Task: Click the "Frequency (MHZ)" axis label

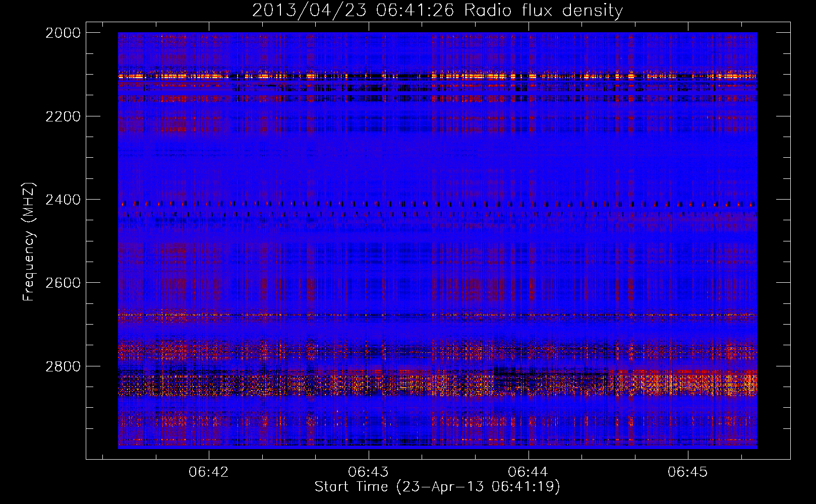Action: tap(29, 242)
